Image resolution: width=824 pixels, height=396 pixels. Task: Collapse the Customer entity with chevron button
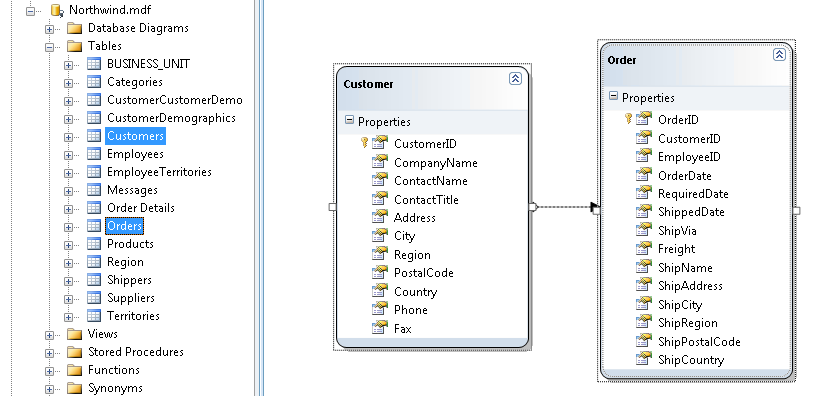(x=516, y=79)
